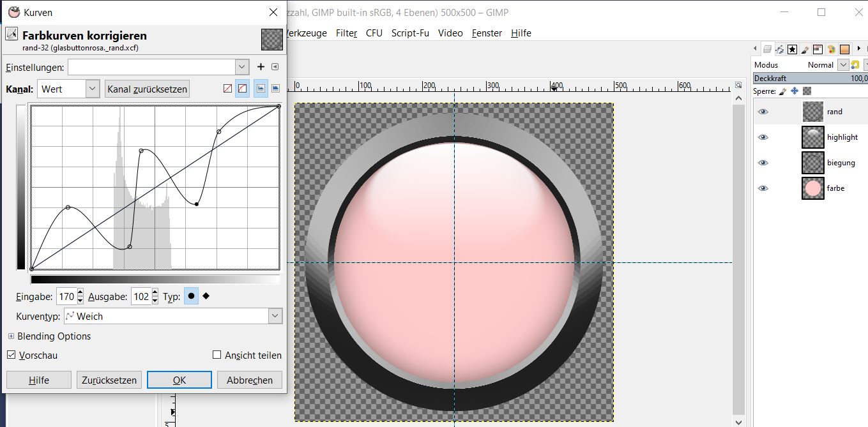
Task: Expand the Blending Options section
Action: [11, 336]
